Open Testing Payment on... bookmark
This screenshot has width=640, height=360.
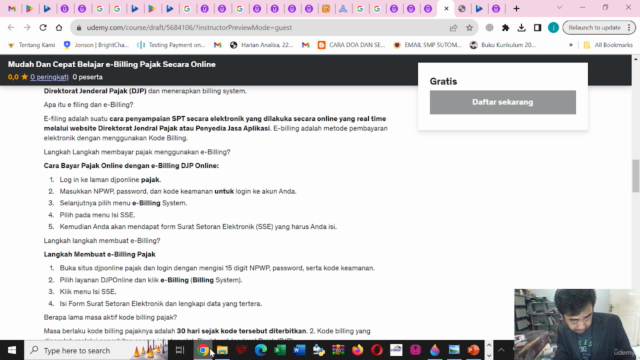(171, 45)
